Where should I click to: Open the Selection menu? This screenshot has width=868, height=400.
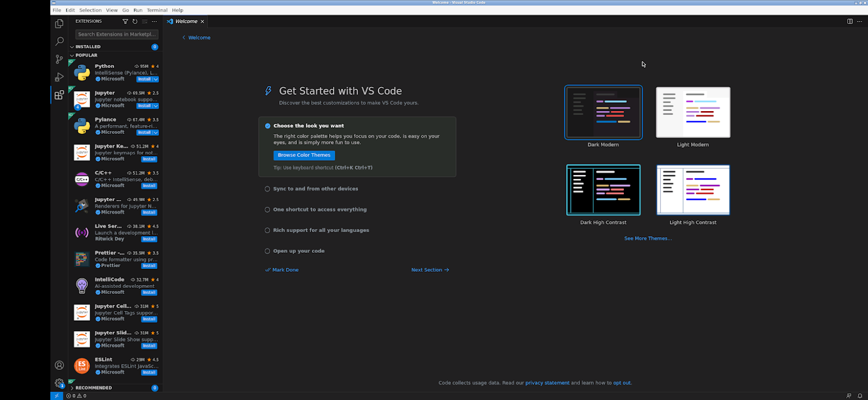[x=90, y=10]
